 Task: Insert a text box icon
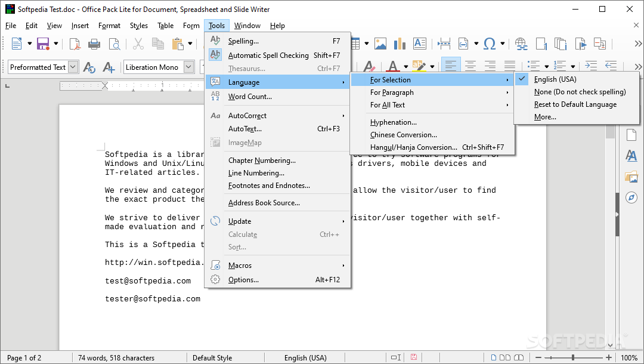[x=419, y=44]
